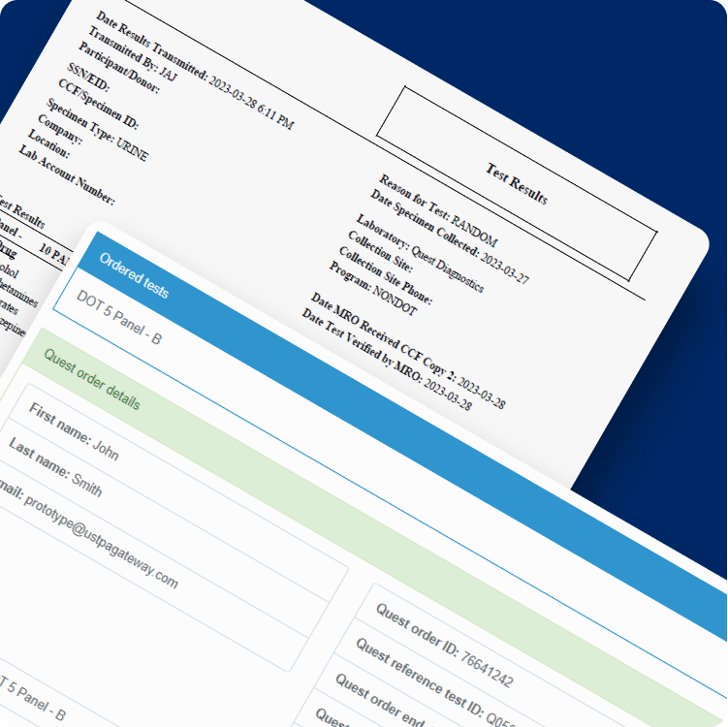
Task: Click the 'Company:' label
Action: (60, 129)
